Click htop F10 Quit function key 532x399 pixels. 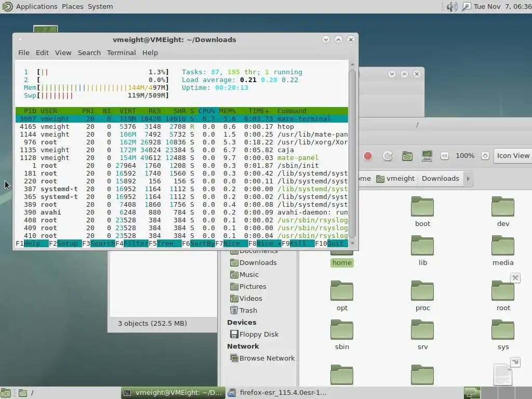coord(331,244)
